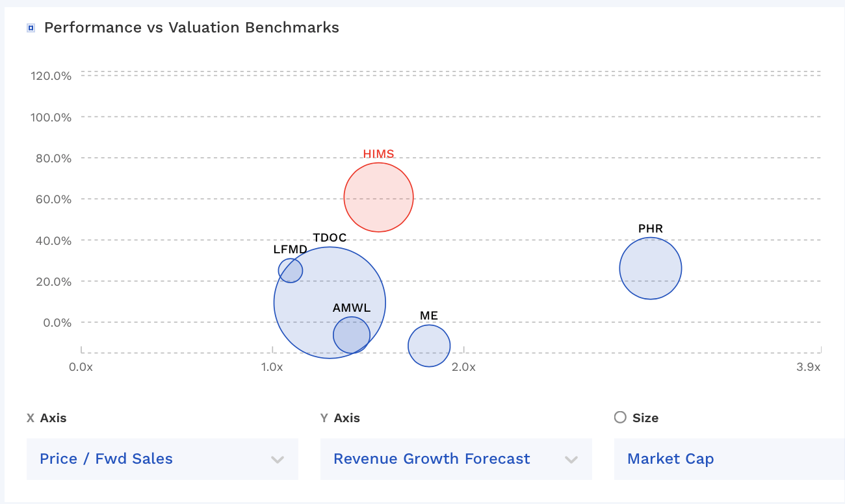Click the circle icon beside Size

click(x=620, y=418)
